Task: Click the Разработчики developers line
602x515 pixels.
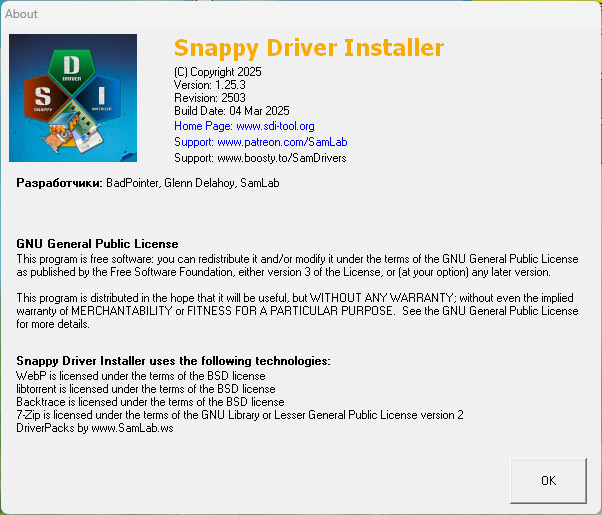Action: point(148,183)
